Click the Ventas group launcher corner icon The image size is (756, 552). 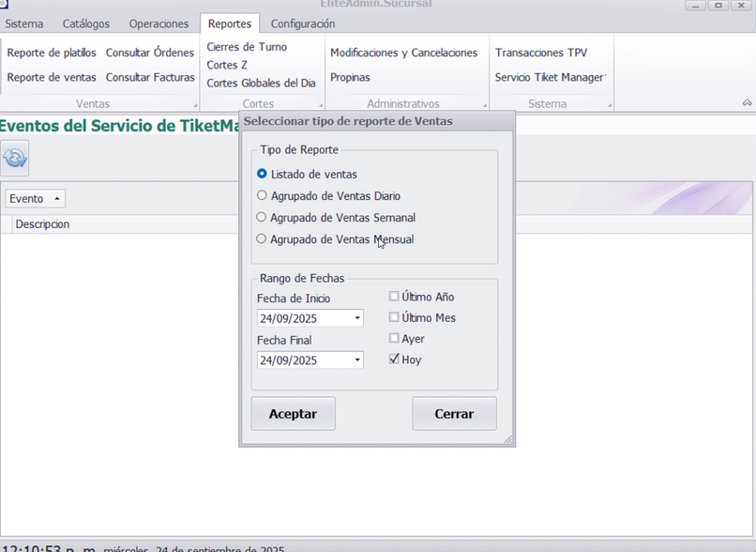196,105
